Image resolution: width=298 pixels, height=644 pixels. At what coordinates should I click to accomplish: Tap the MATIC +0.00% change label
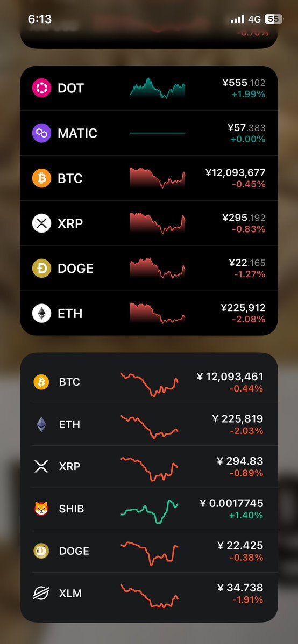pyautogui.click(x=248, y=139)
